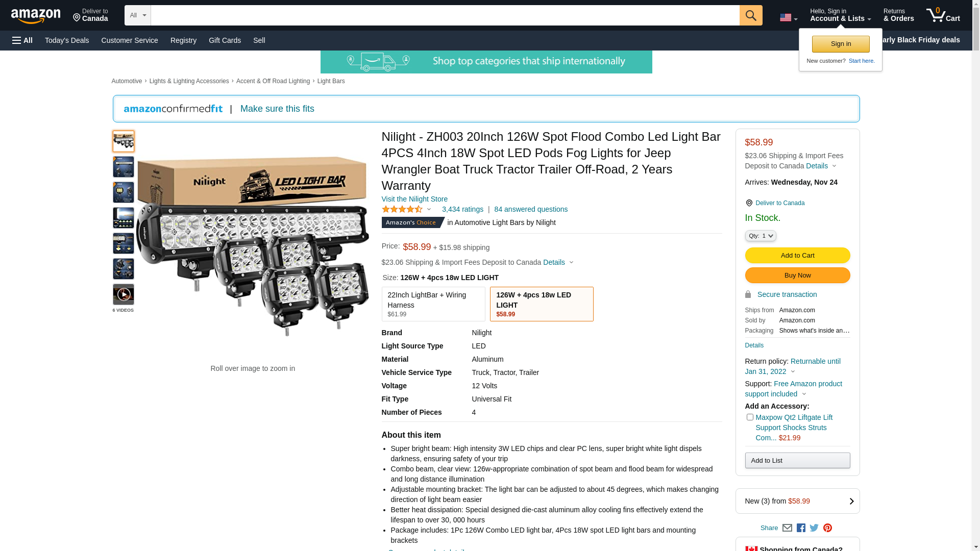Screen dimensions: 980x551
Task: Open the language flag dropdown
Action: click(x=789, y=18)
